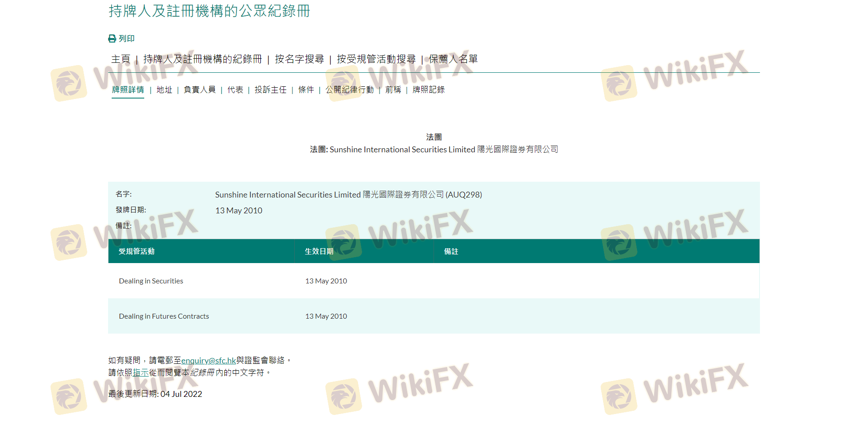Select the 牌照詳情 tab
868x438 pixels.
coord(128,90)
